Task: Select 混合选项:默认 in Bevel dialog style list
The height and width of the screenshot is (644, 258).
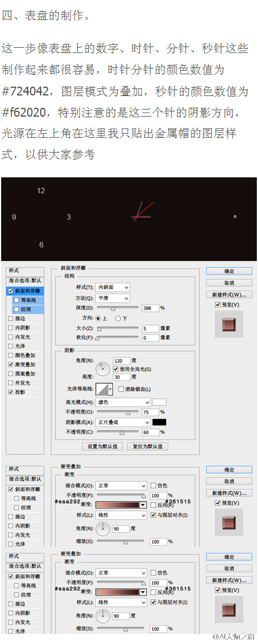Action: (25, 280)
